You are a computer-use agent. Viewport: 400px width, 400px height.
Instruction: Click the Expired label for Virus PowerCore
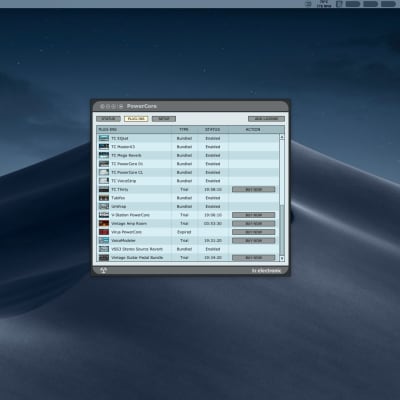184,232
